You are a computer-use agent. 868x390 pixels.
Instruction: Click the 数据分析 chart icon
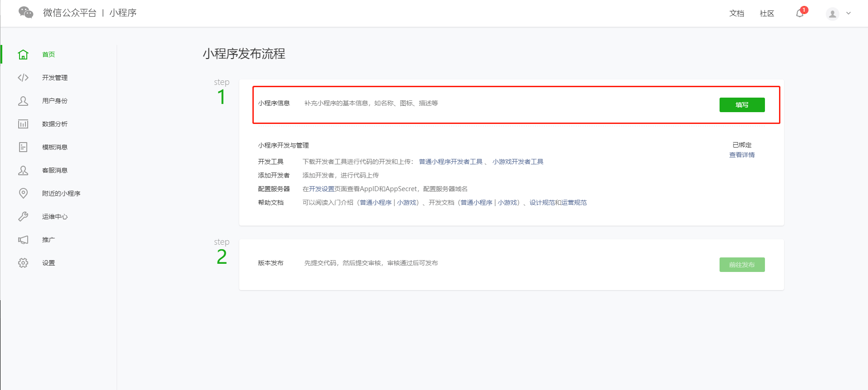tap(23, 124)
